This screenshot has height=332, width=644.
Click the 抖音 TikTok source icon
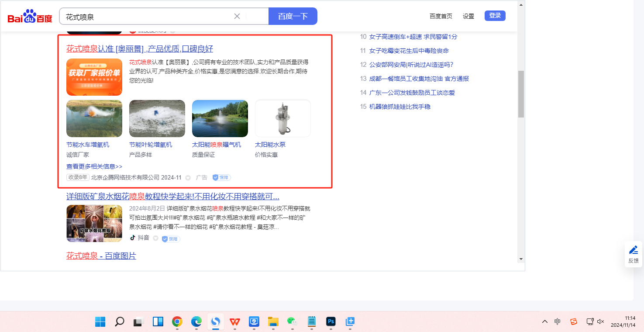(133, 238)
